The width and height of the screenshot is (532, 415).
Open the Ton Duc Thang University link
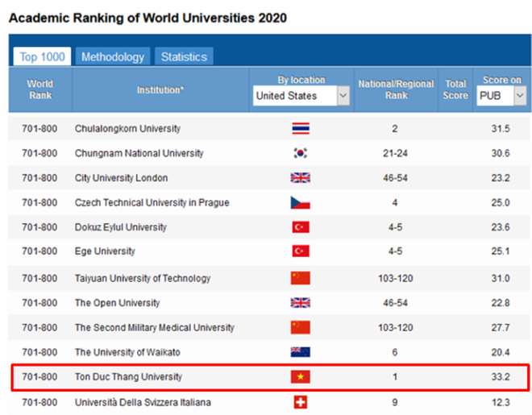[129, 376]
